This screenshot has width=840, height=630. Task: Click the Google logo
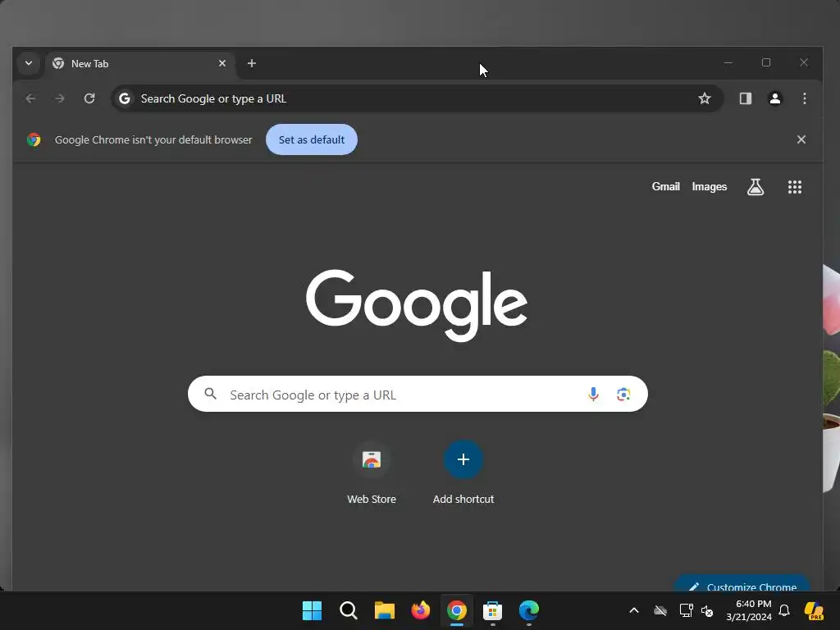(417, 305)
